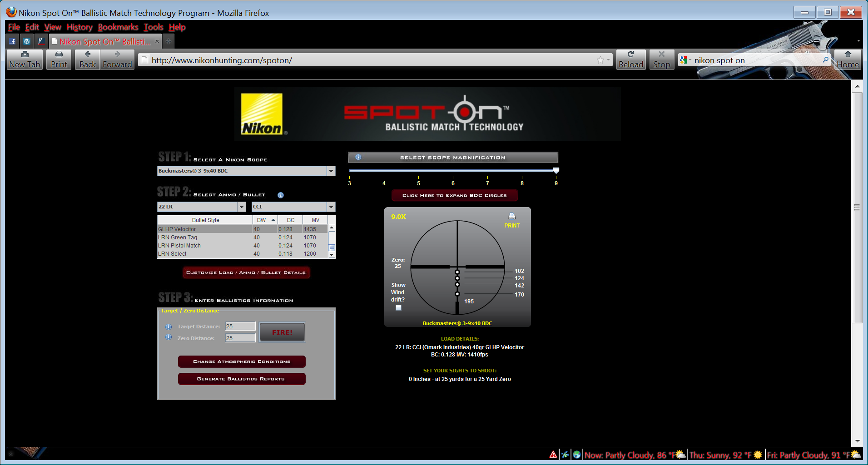Click the Target Distance input field
The width and height of the screenshot is (868, 465).
tap(241, 326)
